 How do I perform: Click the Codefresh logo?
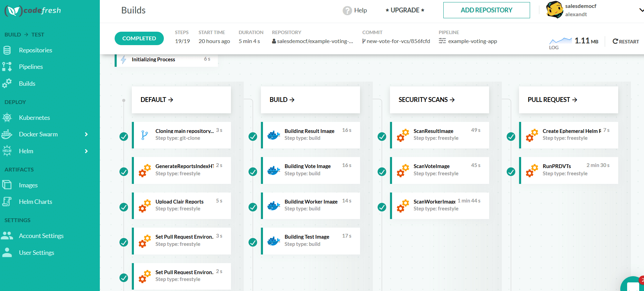pyautogui.click(x=33, y=11)
